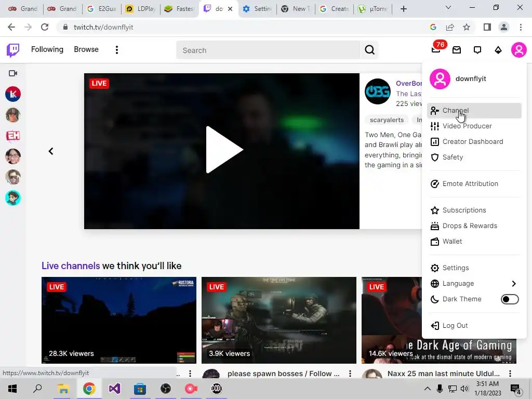Click the scaryalerts tag
The height and width of the screenshot is (399, 532).
click(387, 120)
